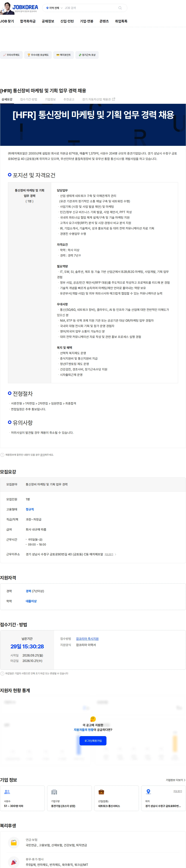186x868 pixels.
Task: Click the 중견기업 (코스닥 상장) text
Action: 63,806
